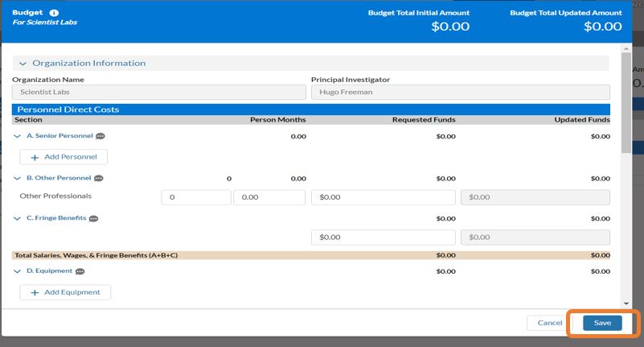Open comment icon beside A. Senior Personnel

point(100,137)
